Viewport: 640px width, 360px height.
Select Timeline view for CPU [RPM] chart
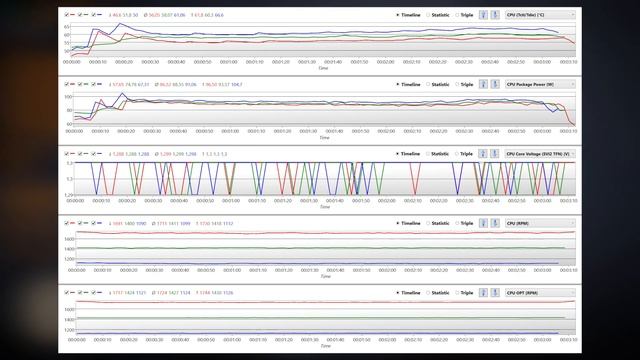[x=408, y=223]
